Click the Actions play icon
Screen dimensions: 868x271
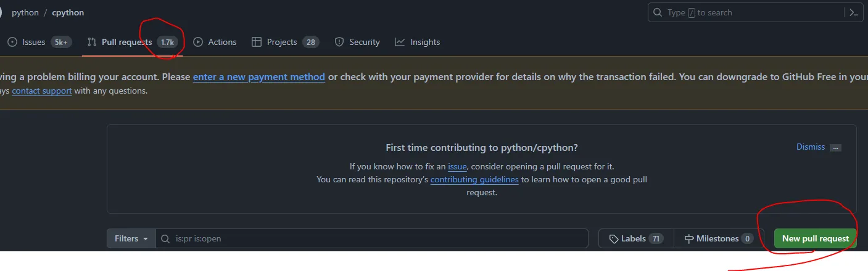[198, 42]
